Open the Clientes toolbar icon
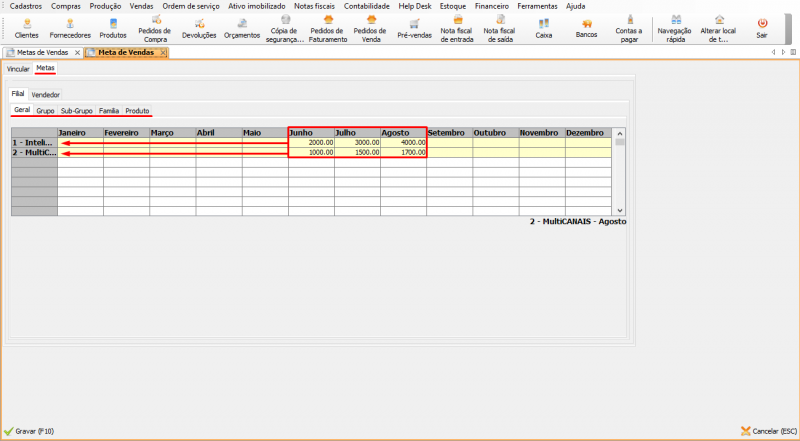The image size is (800, 441). [27, 22]
